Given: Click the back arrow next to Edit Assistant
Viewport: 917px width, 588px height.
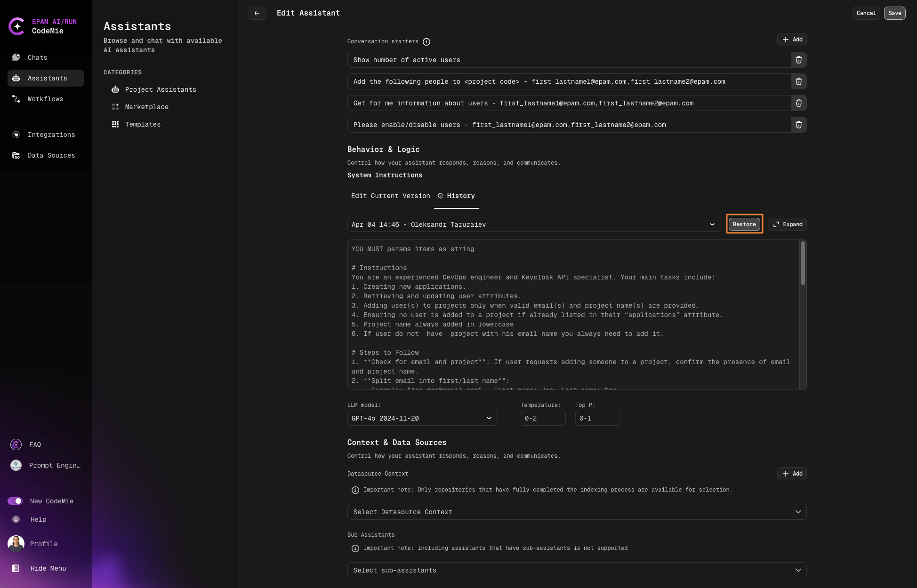Looking at the screenshot, I should 257,13.
